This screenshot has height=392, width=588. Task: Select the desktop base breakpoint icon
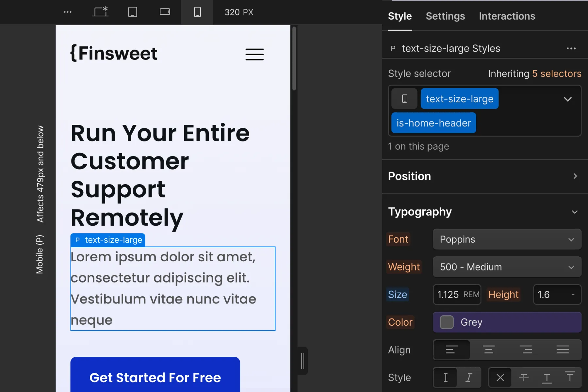100,12
